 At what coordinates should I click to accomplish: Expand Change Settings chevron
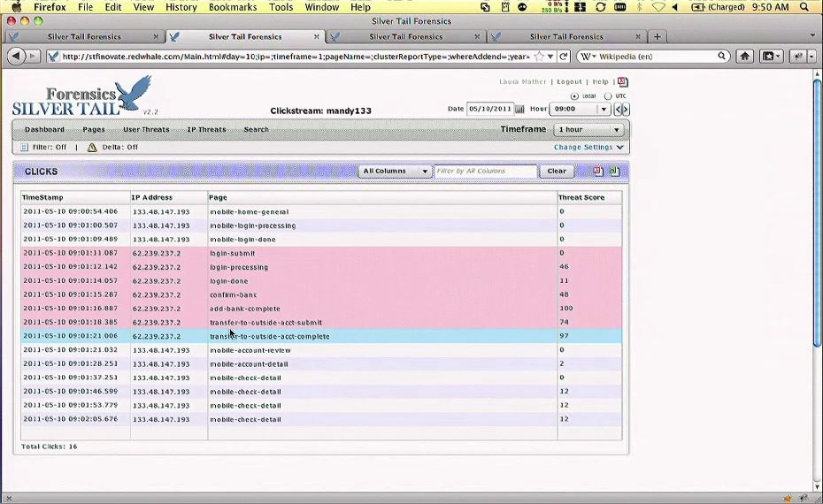(x=620, y=148)
